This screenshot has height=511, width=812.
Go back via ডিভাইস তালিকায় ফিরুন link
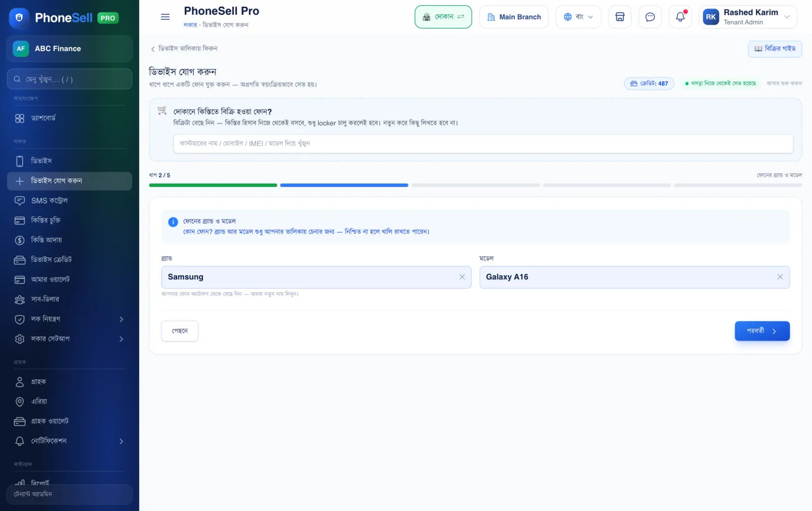point(184,49)
